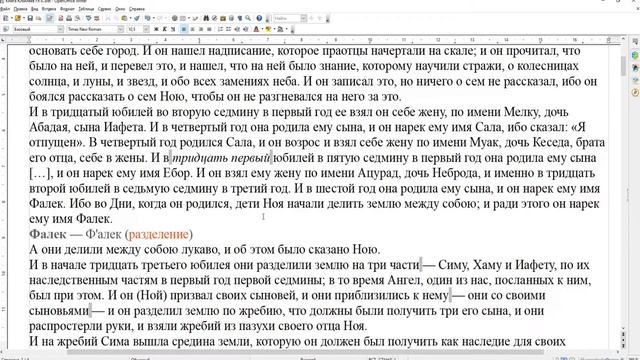This screenshot has height=360, width=640.
Task: Apply Highlighting color marker icon
Action: click(268, 29)
